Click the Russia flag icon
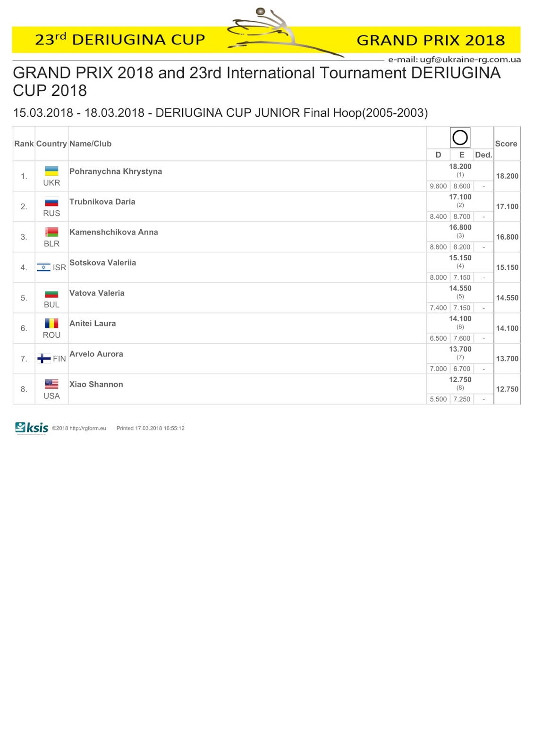 pos(51,202)
